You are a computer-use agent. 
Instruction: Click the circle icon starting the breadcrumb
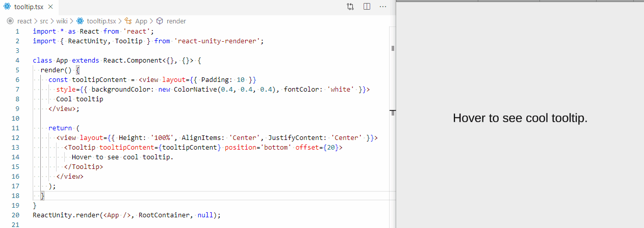tap(10, 21)
